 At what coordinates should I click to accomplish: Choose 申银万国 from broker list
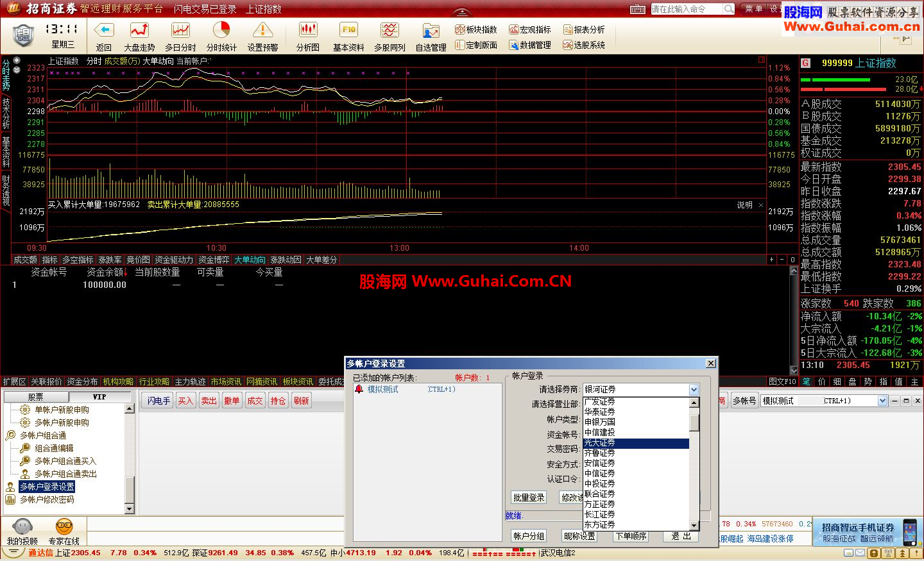point(636,422)
